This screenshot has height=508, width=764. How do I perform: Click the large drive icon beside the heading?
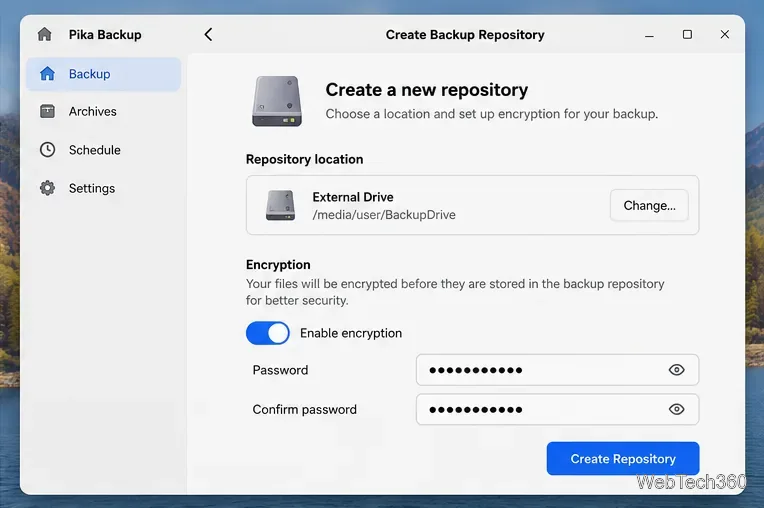coord(277,101)
